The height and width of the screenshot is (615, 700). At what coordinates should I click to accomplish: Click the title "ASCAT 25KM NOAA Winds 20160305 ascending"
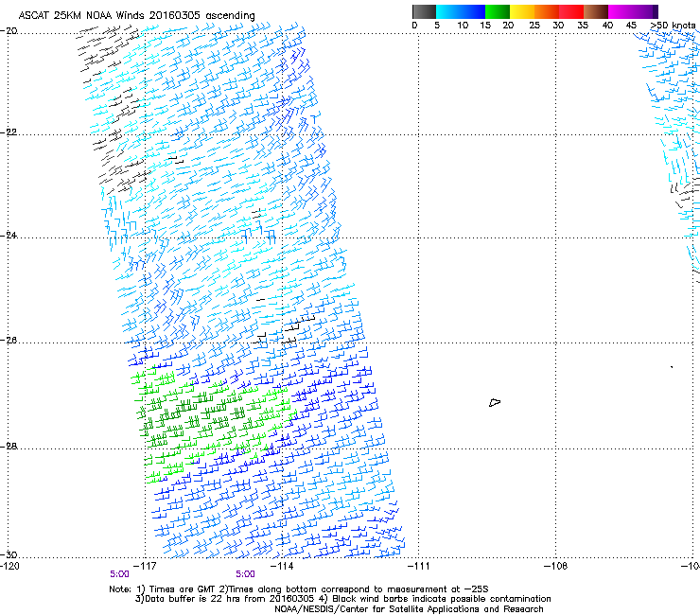(x=136, y=16)
